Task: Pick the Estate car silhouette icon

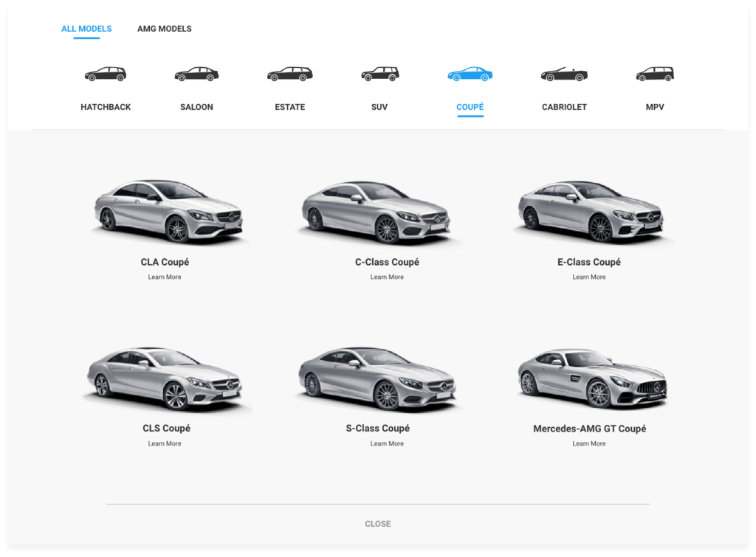Action: pos(289,74)
